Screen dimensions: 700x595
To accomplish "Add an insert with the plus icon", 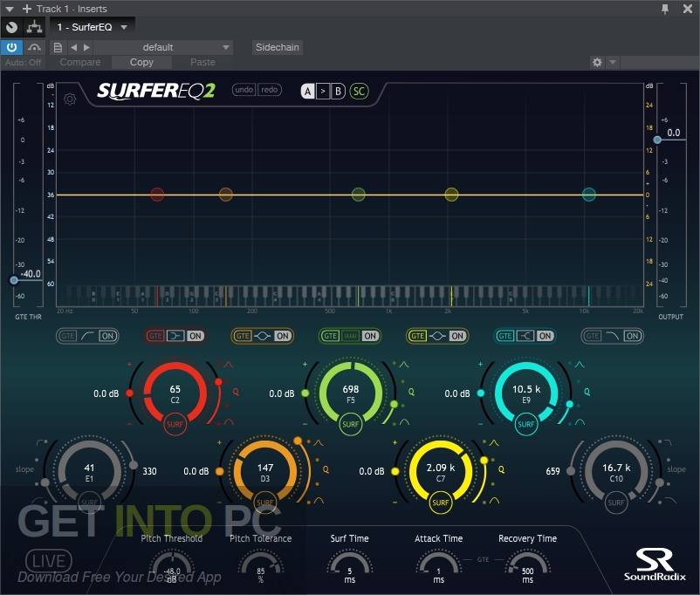I will [x=27, y=9].
